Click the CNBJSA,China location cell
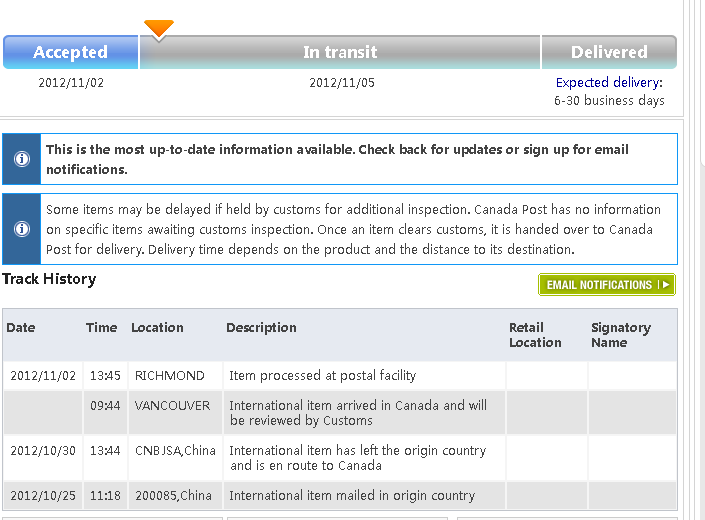Viewport: 705px width, 520px height. (x=175, y=451)
